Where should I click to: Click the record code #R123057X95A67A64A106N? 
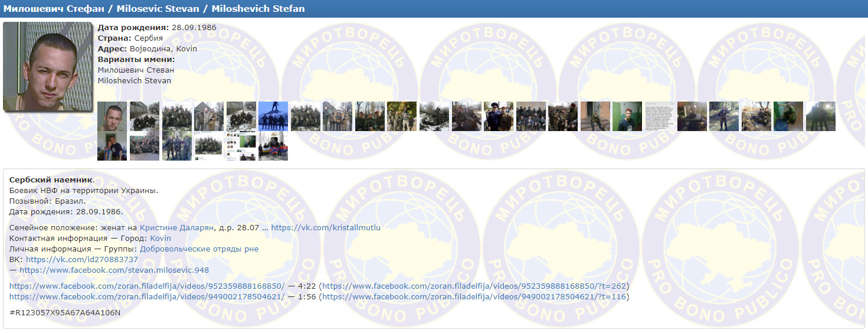[65, 312]
